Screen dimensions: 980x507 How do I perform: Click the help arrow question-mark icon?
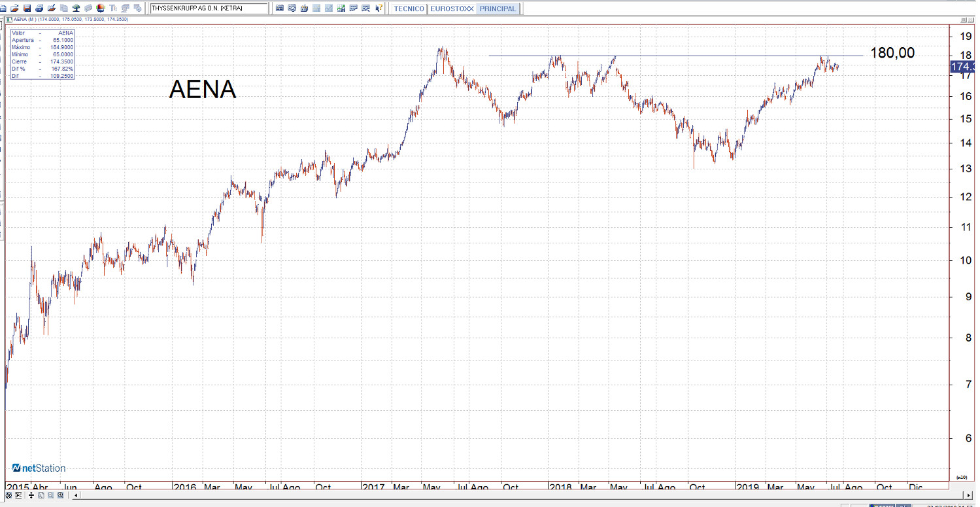pyautogui.click(x=379, y=9)
